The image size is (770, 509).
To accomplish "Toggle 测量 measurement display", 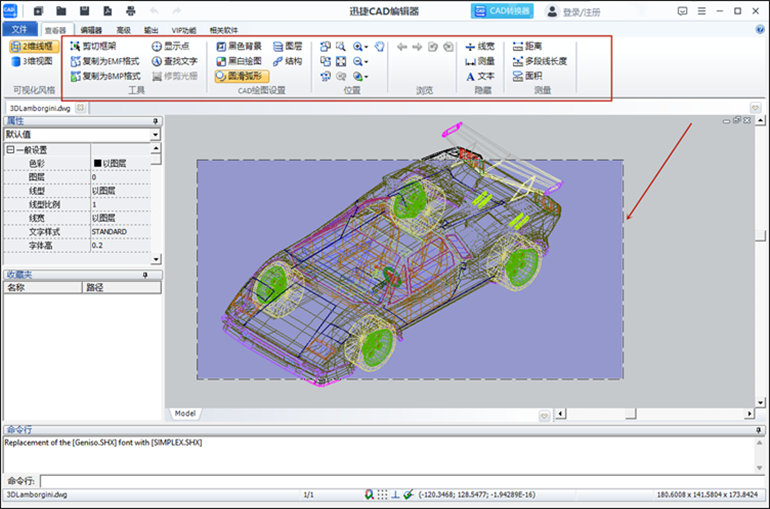I will (480, 61).
